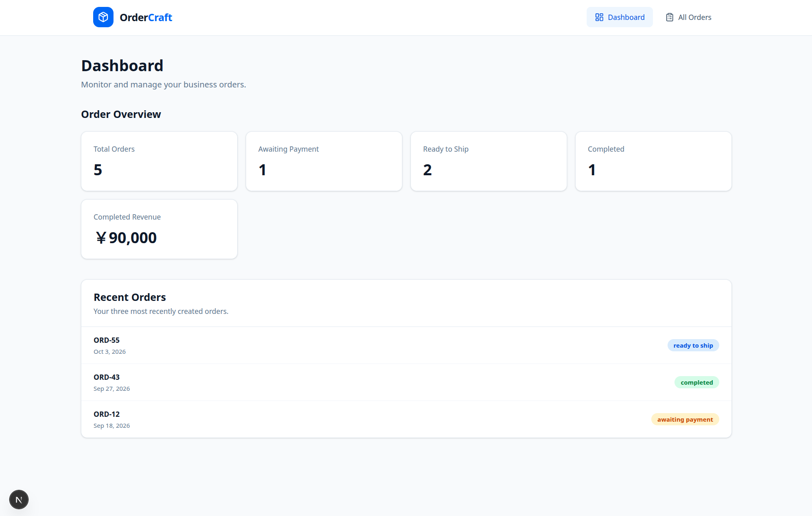Viewport: 812px width, 516px height.
Task: Click the Sep 18, 2026 date
Action: click(111, 426)
